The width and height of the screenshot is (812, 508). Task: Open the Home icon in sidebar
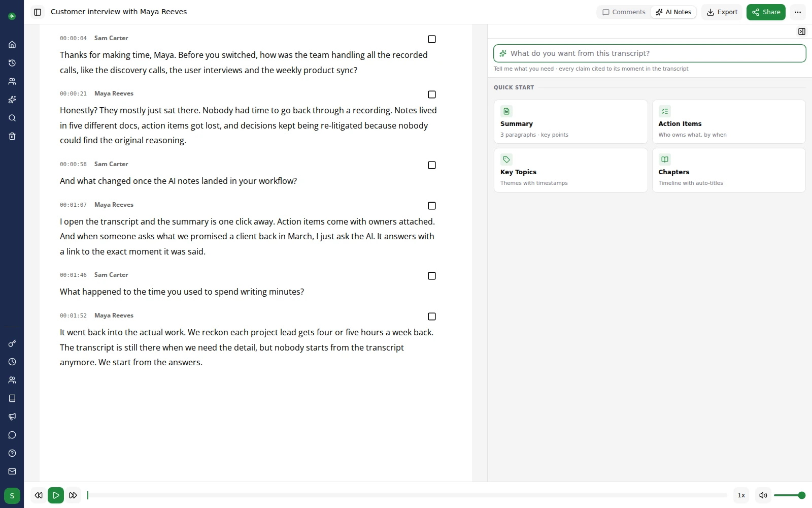[12, 45]
